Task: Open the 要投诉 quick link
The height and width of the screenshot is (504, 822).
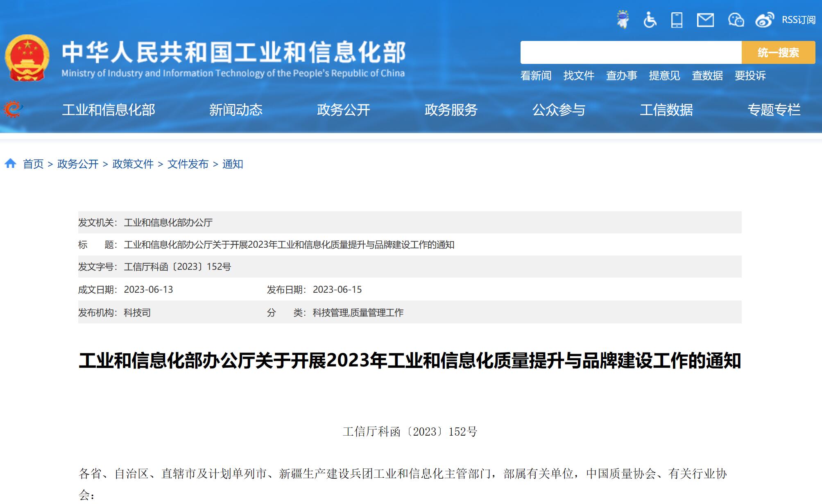Action: (750, 76)
